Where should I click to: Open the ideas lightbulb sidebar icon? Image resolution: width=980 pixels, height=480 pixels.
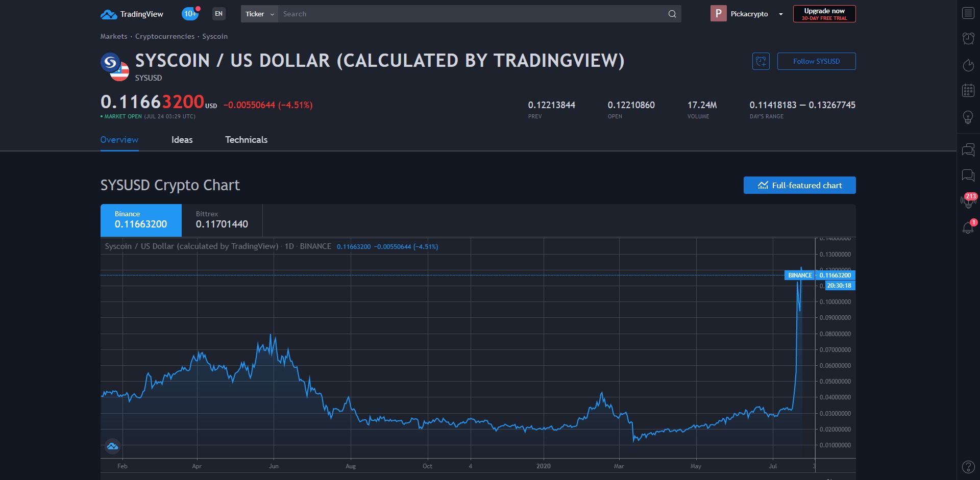tap(968, 117)
